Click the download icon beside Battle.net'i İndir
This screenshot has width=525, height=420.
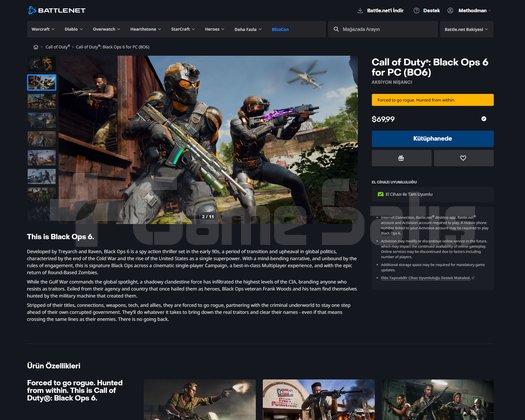(x=360, y=11)
